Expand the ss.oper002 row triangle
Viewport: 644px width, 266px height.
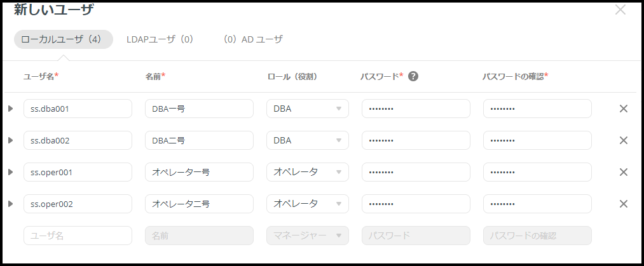11,204
